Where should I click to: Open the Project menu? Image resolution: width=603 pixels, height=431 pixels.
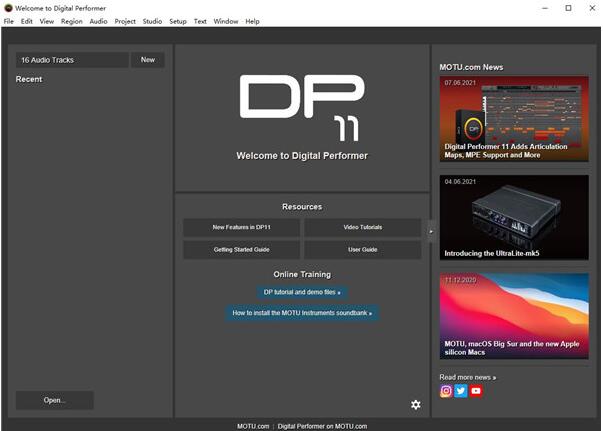(x=125, y=22)
